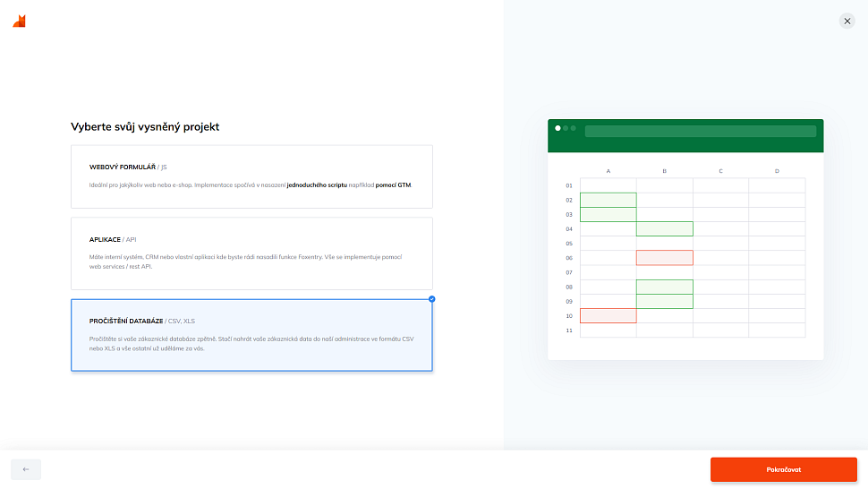This screenshot has width=868, height=489.
Task: Close the project wizard with the X
Action: (x=847, y=21)
